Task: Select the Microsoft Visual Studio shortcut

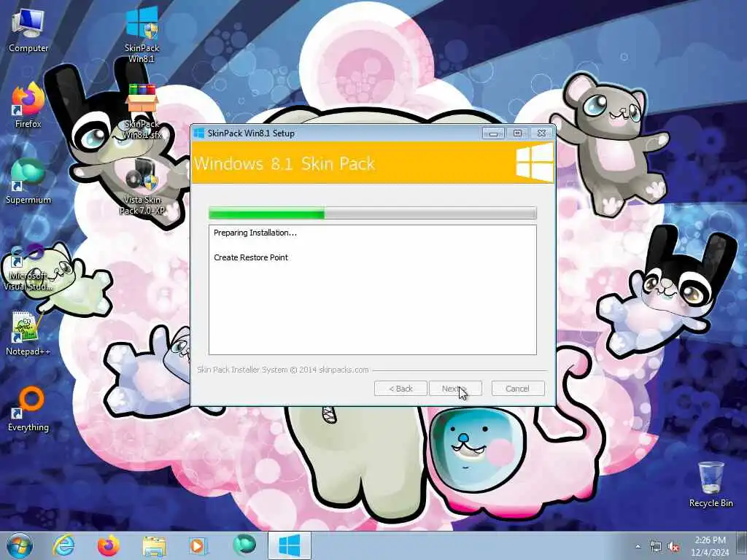Action: point(28,268)
